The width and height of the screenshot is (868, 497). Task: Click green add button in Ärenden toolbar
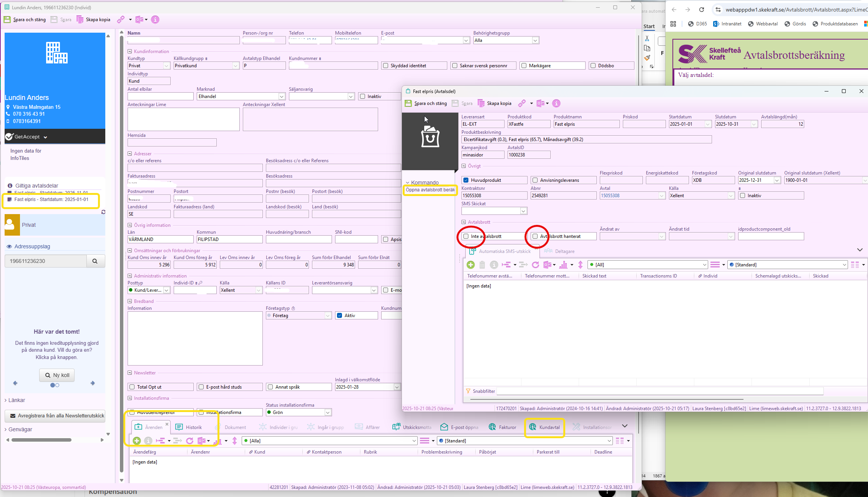point(136,441)
